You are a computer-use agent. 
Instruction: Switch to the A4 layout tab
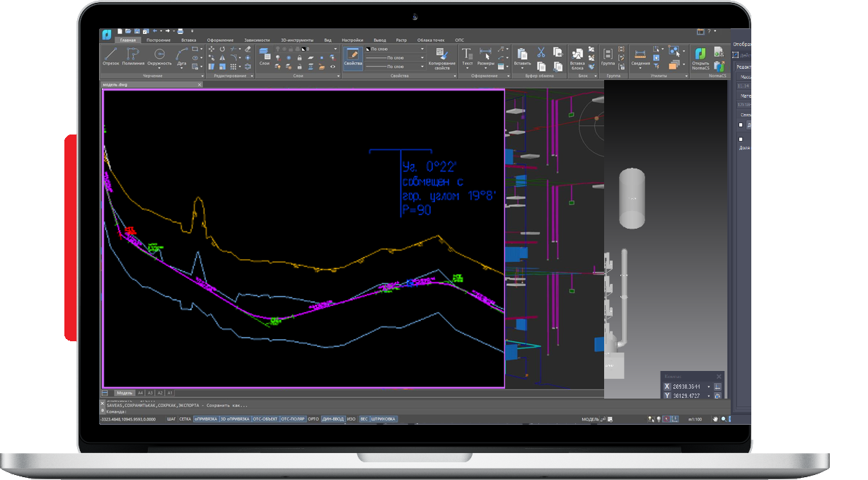coord(140,392)
